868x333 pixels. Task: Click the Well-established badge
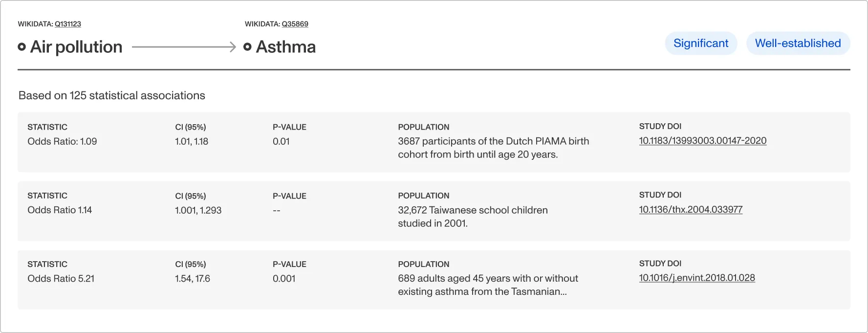[798, 44]
